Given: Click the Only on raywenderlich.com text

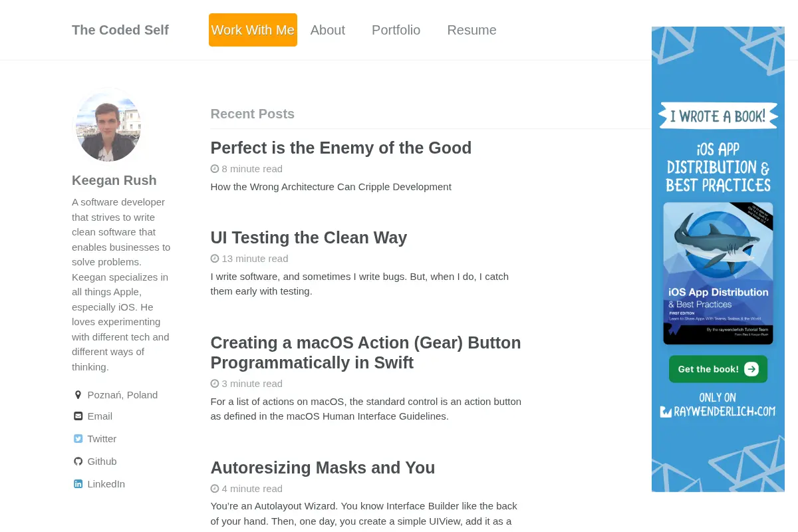Looking at the screenshot, I should [718, 405].
